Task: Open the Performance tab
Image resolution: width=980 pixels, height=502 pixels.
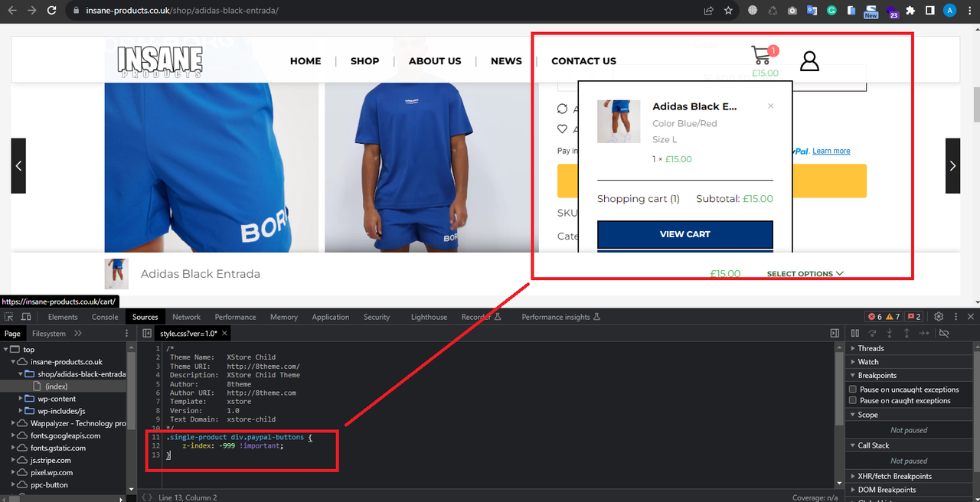Action: point(235,317)
